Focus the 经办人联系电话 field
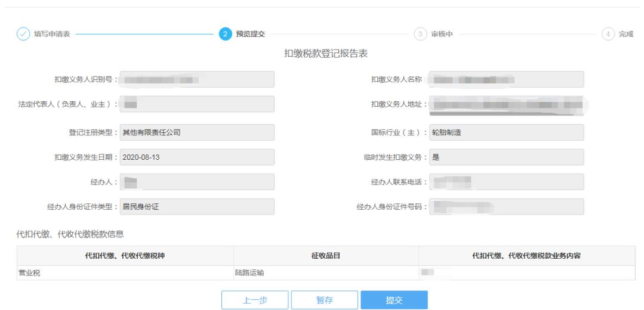This screenshot has height=310, width=644. 507,182
